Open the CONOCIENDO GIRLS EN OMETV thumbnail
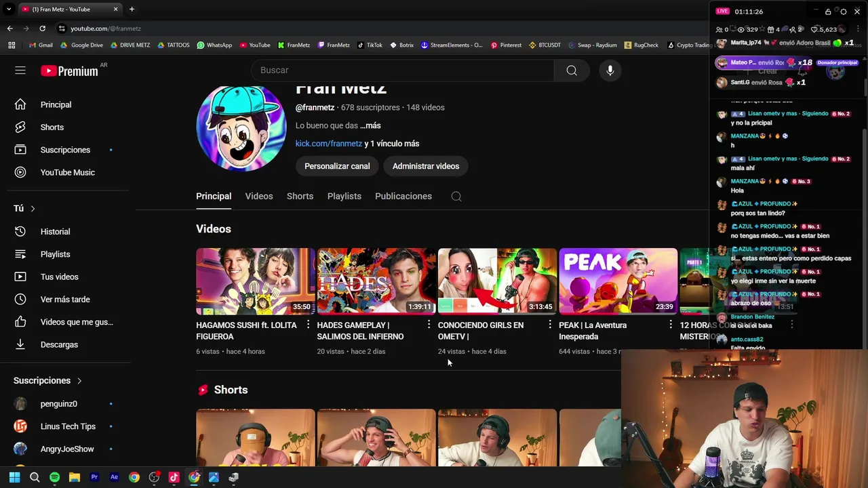 click(497, 281)
